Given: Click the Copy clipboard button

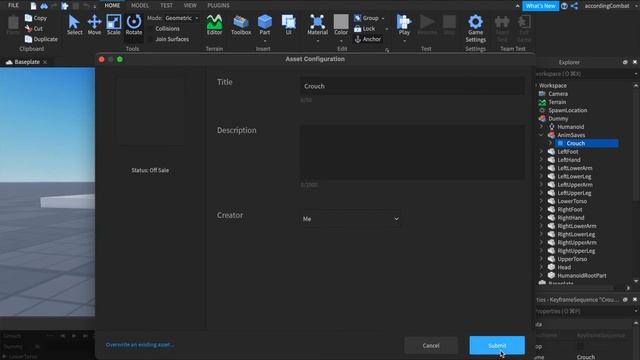Looking at the screenshot, I should click(36, 18).
